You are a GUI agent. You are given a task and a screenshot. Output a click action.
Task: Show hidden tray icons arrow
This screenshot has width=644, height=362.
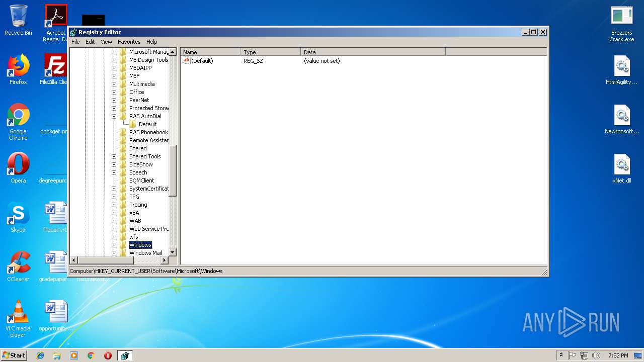(x=561, y=355)
